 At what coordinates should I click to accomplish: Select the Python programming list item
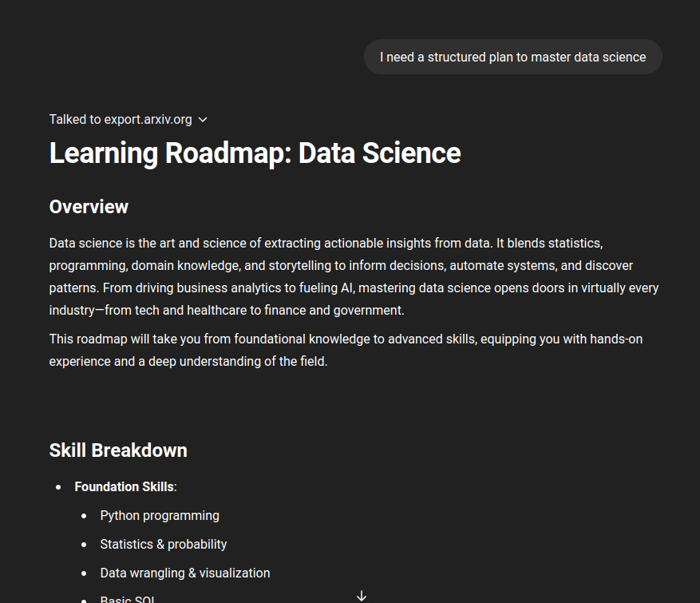click(159, 515)
